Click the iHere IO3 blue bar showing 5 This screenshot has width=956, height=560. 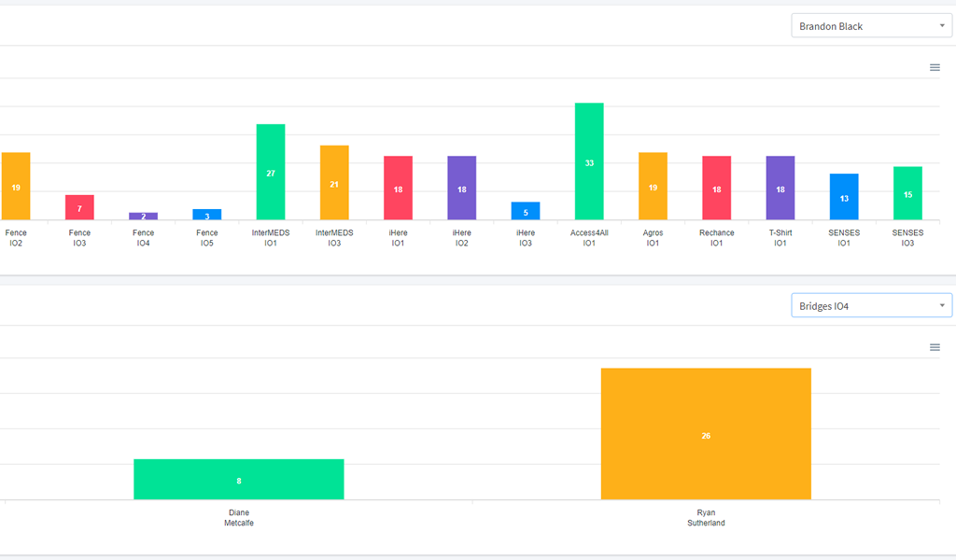[526, 211]
